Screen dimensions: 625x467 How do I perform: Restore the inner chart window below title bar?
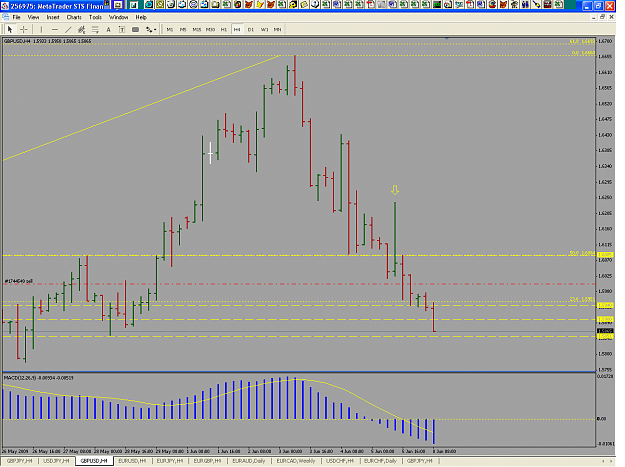coord(602,17)
